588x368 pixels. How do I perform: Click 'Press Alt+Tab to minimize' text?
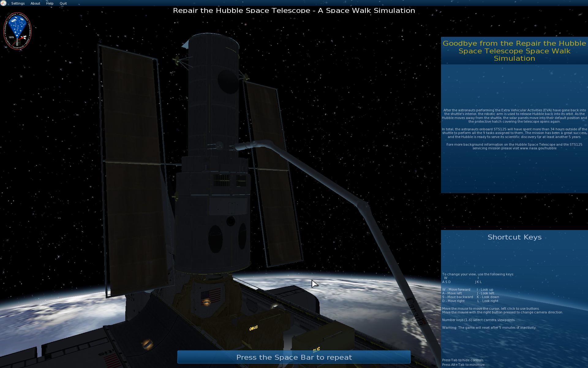pyautogui.click(x=464, y=365)
